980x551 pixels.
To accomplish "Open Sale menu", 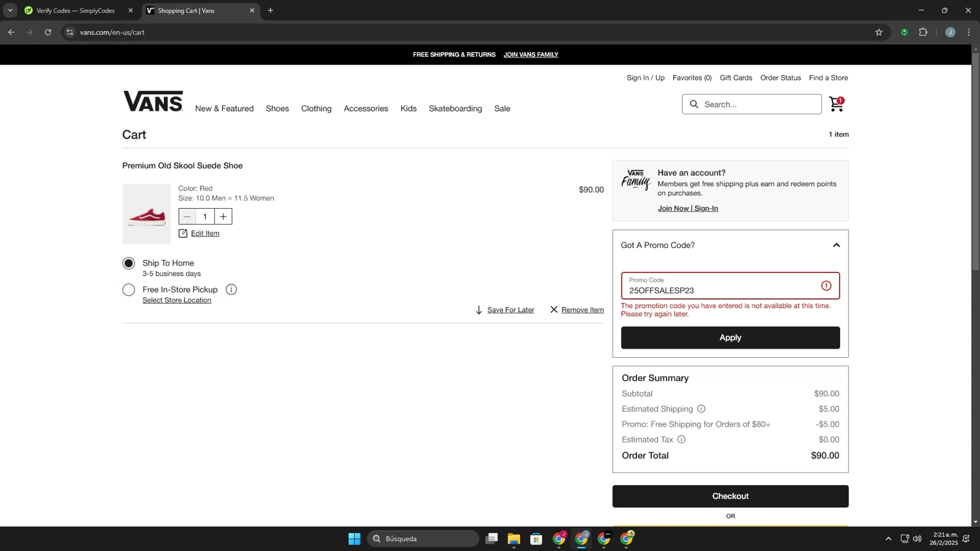I will [x=502, y=108].
